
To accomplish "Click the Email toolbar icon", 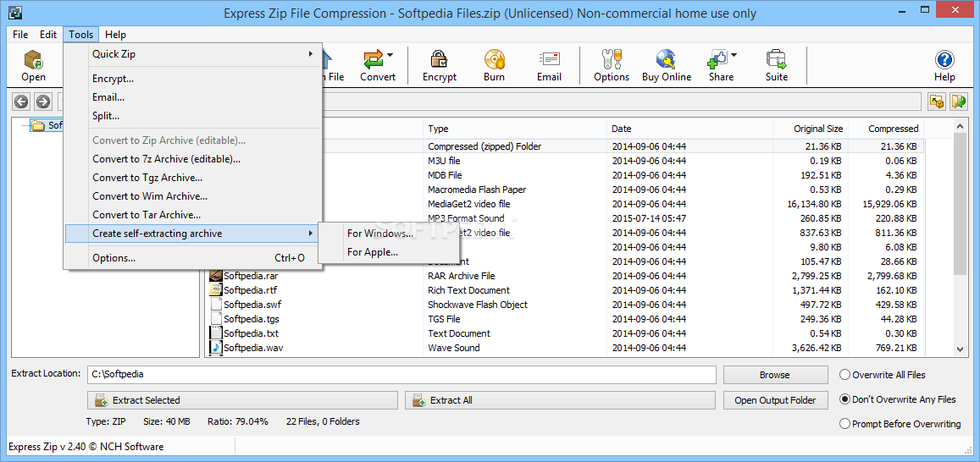I will pyautogui.click(x=549, y=65).
